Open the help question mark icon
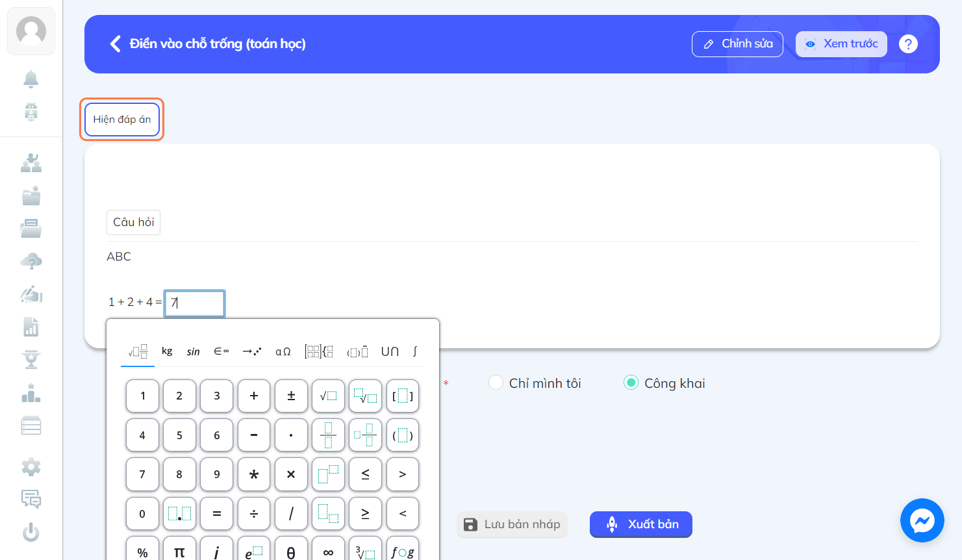The height and width of the screenshot is (560, 962). (908, 44)
